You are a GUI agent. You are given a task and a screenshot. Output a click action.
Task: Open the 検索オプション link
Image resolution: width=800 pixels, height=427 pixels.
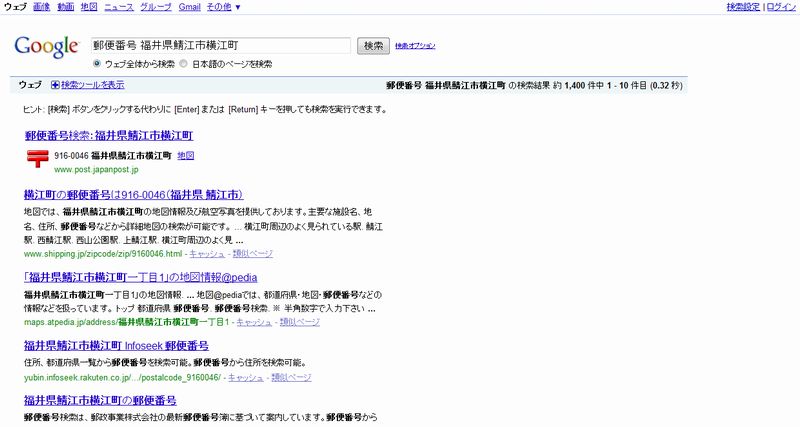415,46
